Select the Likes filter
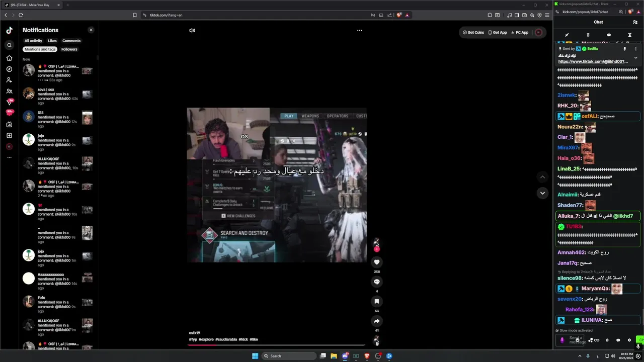Viewport: 644px width, 362px height. 52,41
